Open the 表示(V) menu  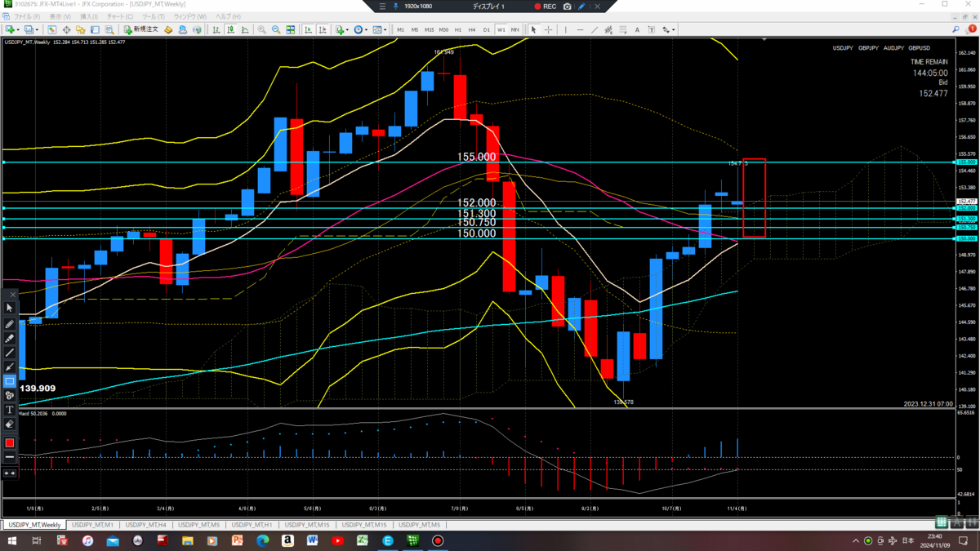click(x=60, y=16)
